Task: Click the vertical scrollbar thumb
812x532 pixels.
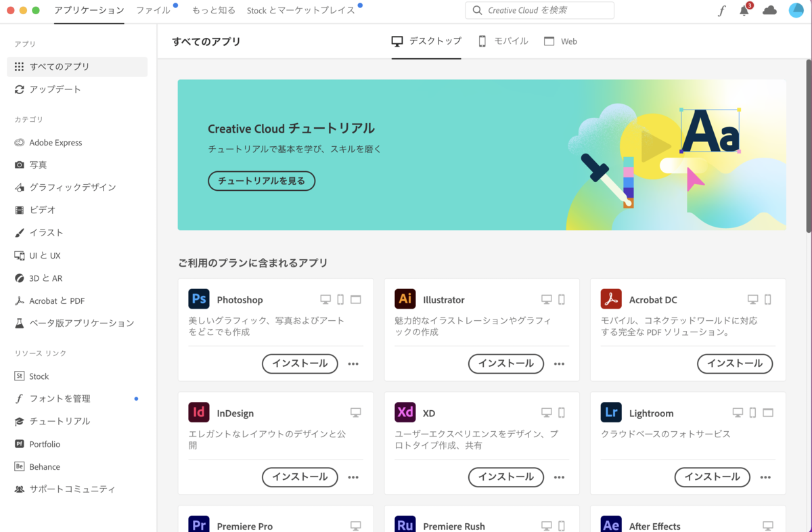Action: 809,146
